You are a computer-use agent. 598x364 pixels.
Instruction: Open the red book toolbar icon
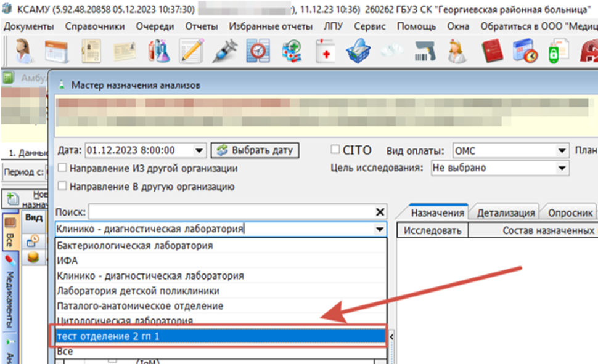point(493,51)
